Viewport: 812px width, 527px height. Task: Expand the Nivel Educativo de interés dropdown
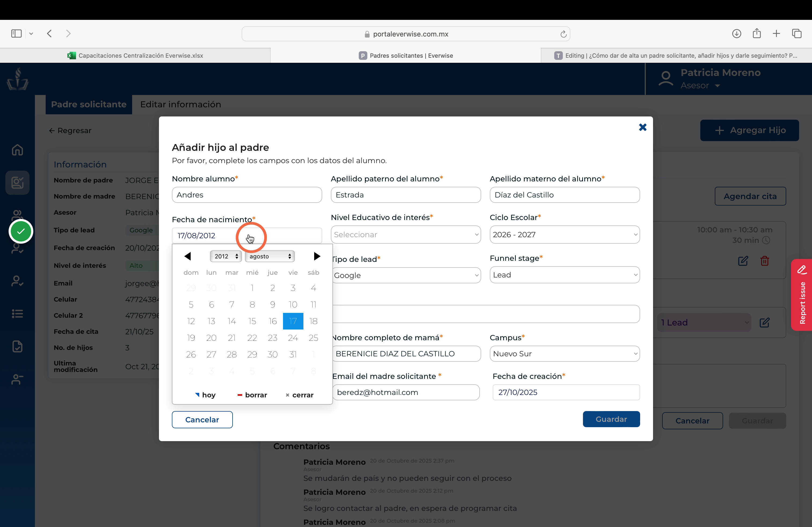pyautogui.click(x=406, y=235)
